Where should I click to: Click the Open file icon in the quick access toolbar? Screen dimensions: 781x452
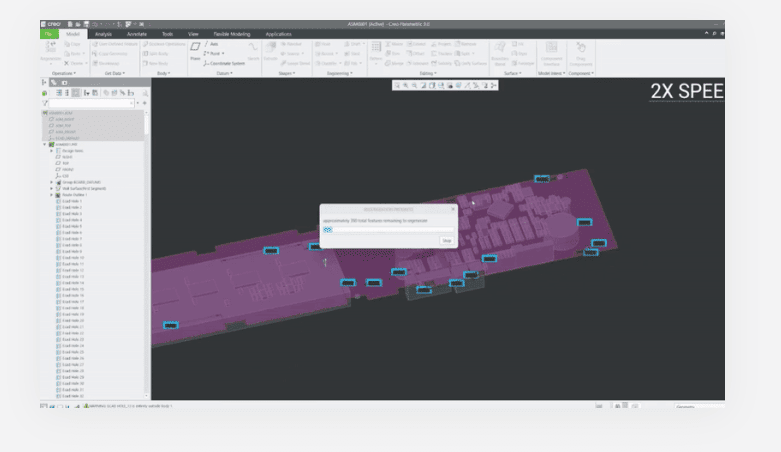click(78, 24)
